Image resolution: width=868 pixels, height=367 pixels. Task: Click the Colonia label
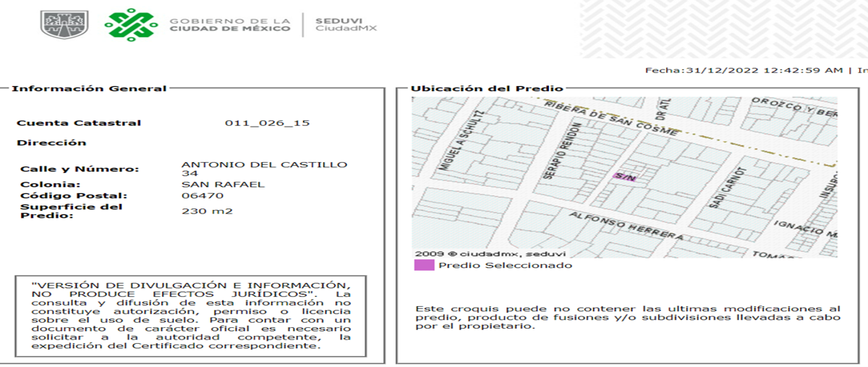click(49, 185)
